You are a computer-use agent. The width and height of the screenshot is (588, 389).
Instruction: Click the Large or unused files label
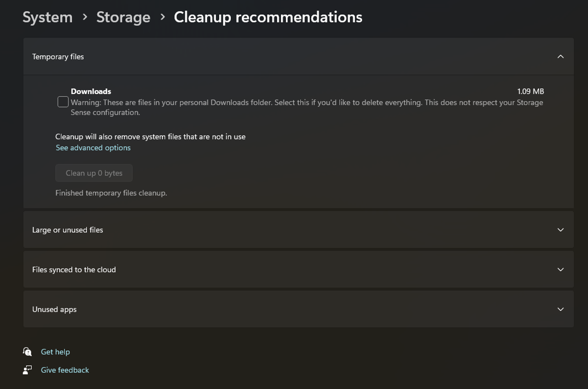click(x=68, y=230)
